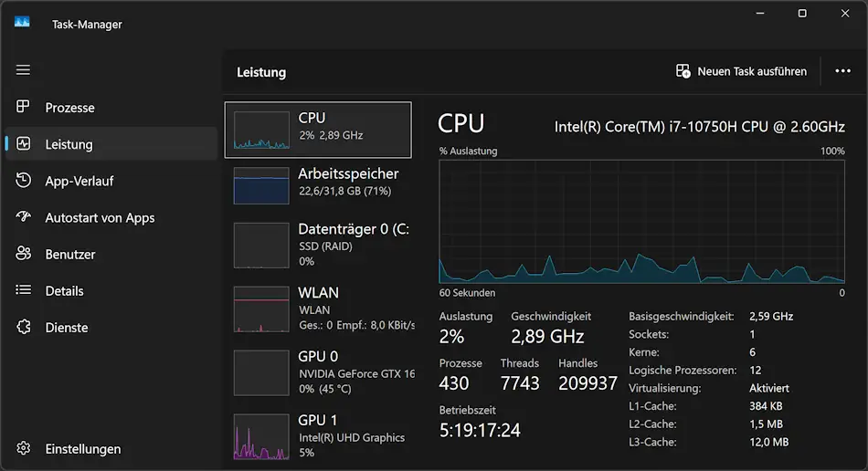Viewport: 868px width, 471px height.
Task: Click the Neuen Task ausführen icon
Action: click(683, 71)
